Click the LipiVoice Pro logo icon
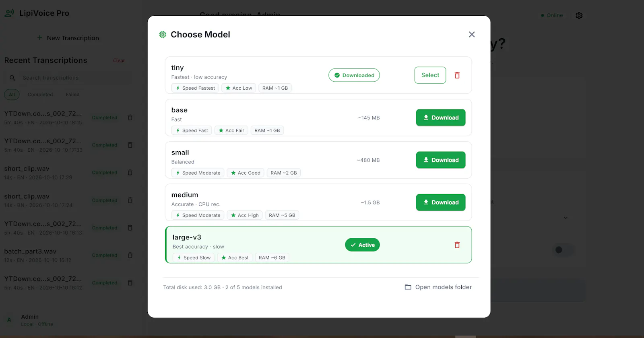Viewport: 644px width, 338px height. (9, 13)
